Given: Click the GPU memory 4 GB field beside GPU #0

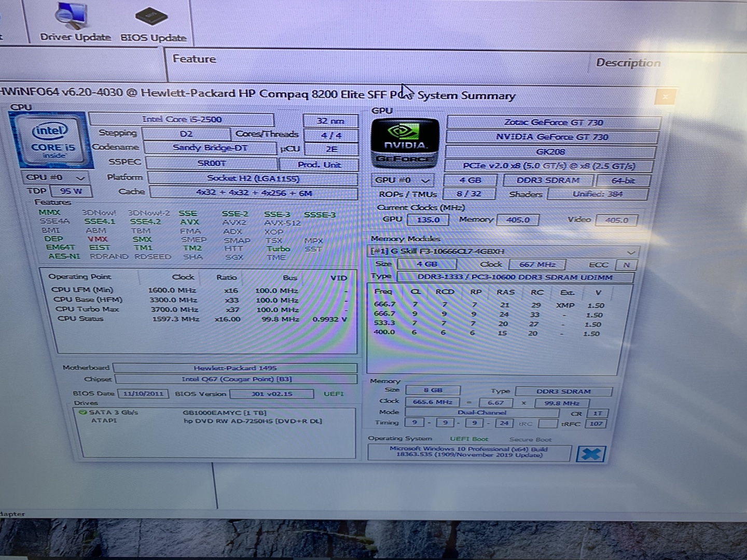Looking at the screenshot, I should point(470,180).
